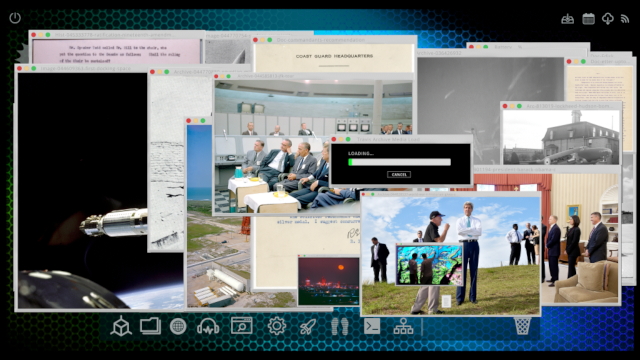Open the window search icon in dock
640x360 pixels.
242,326
